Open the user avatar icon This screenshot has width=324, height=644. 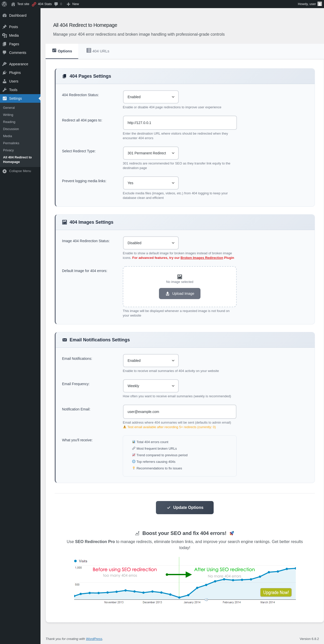[320, 4]
